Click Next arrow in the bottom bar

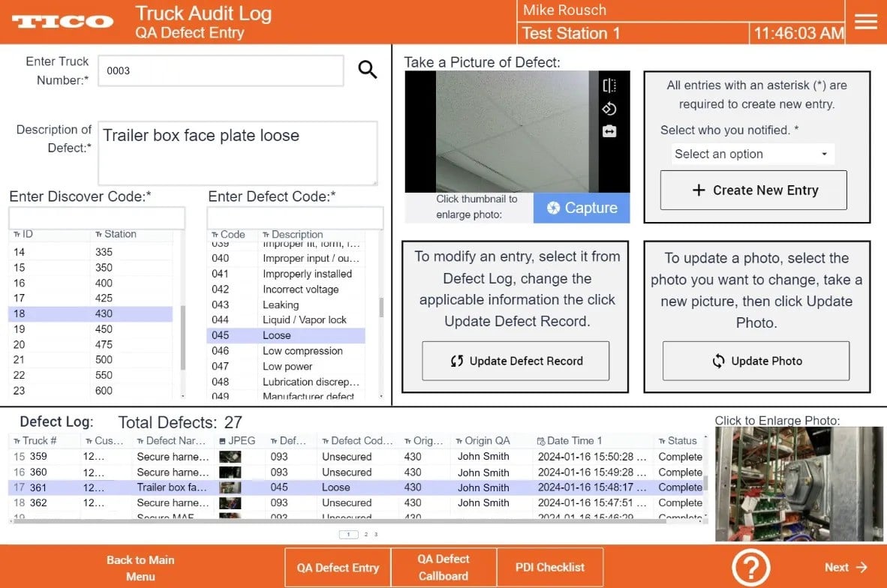[846, 567]
